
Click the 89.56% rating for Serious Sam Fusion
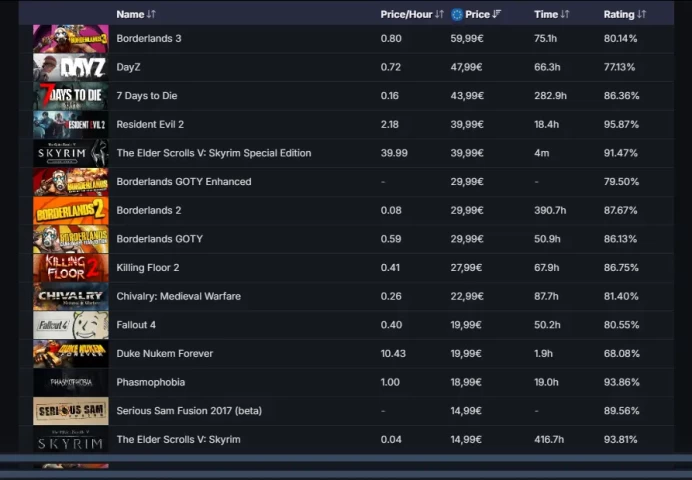[x=621, y=411]
